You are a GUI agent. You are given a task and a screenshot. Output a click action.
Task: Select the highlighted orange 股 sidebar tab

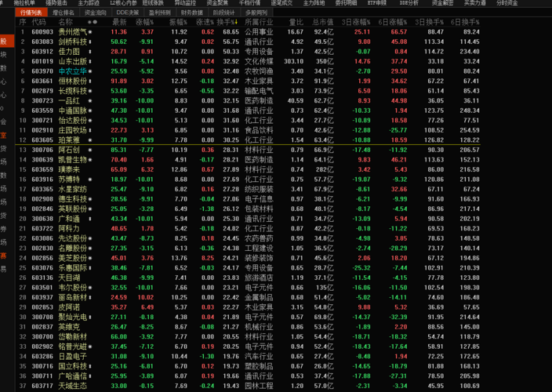(7, 42)
